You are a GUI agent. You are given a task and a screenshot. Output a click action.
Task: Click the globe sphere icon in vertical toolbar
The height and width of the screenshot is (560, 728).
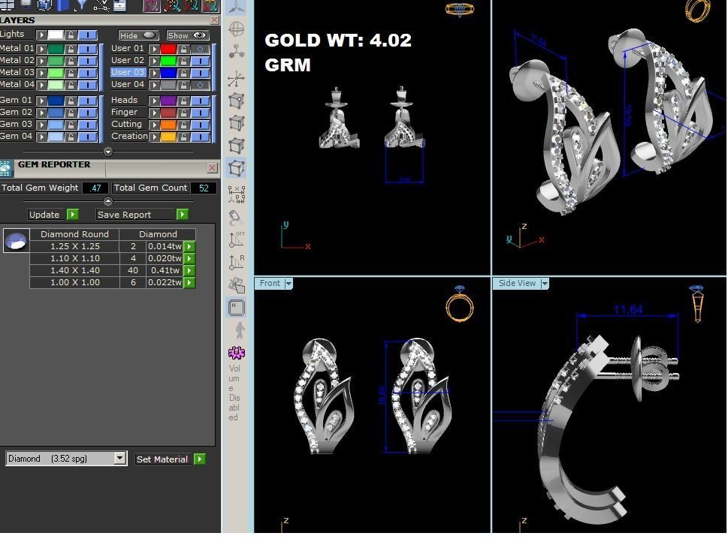tap(237, 29)
